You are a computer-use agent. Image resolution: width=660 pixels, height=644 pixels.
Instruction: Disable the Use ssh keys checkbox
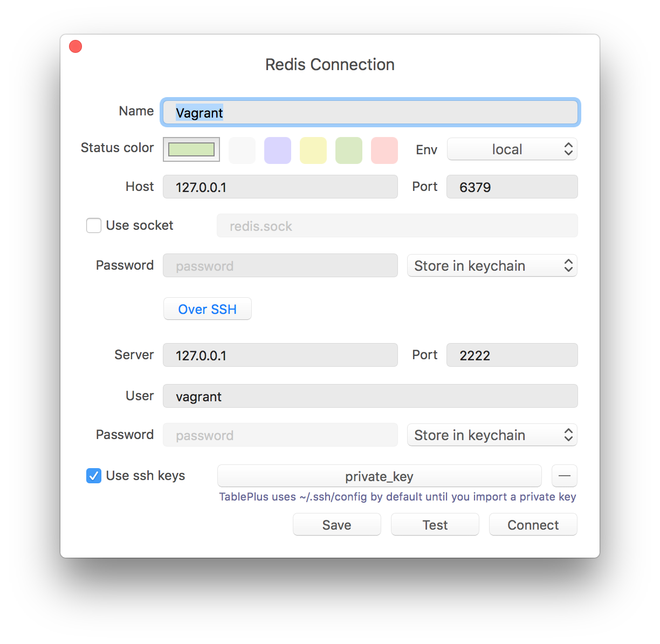93,476
